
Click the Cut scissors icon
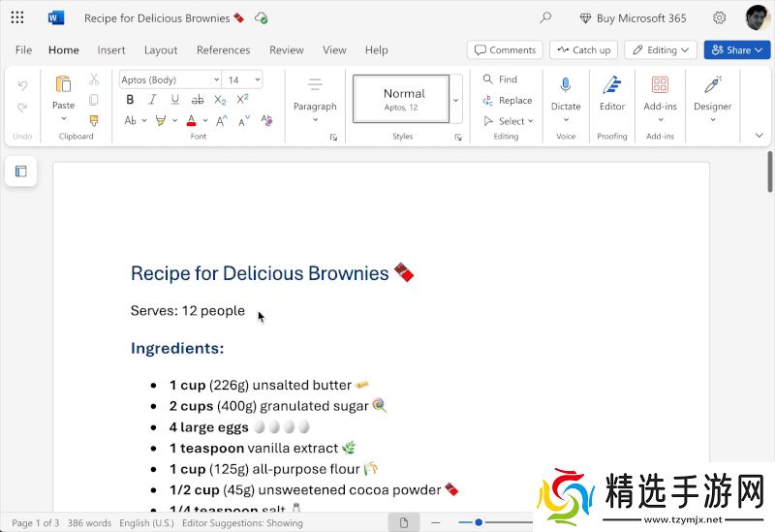pos(94,79)
